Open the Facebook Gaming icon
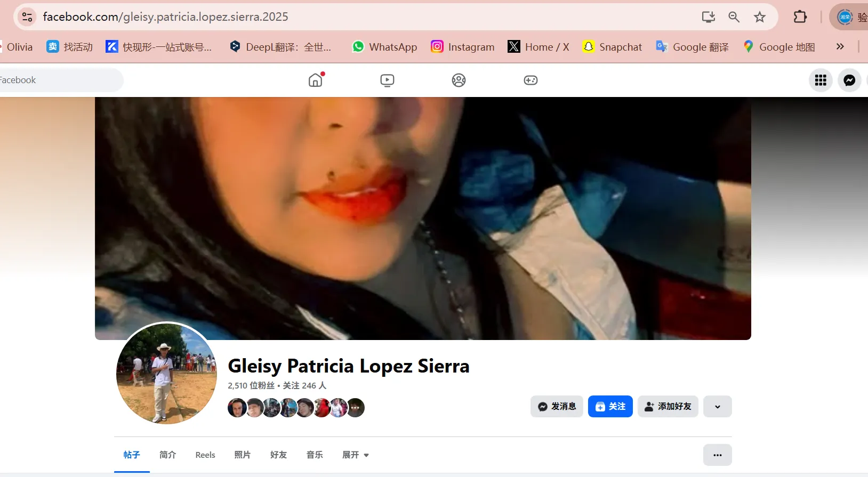This screenshot has width=868, height=477. point(531,80)
